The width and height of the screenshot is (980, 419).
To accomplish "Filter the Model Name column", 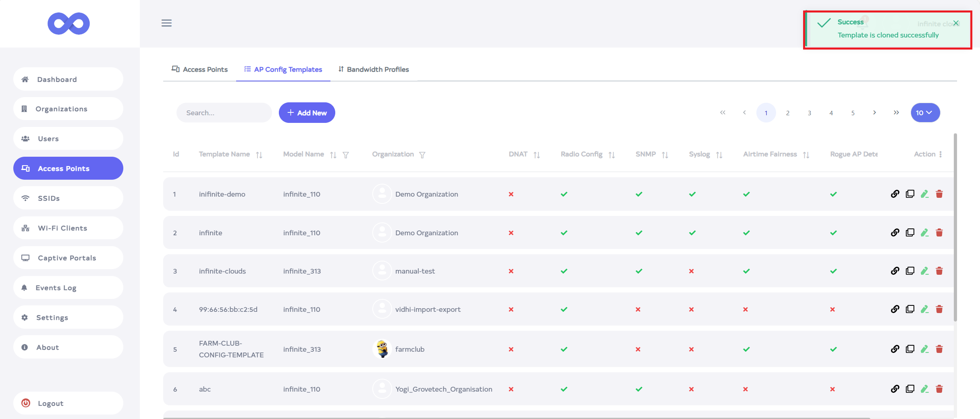I will click(346, 155).
